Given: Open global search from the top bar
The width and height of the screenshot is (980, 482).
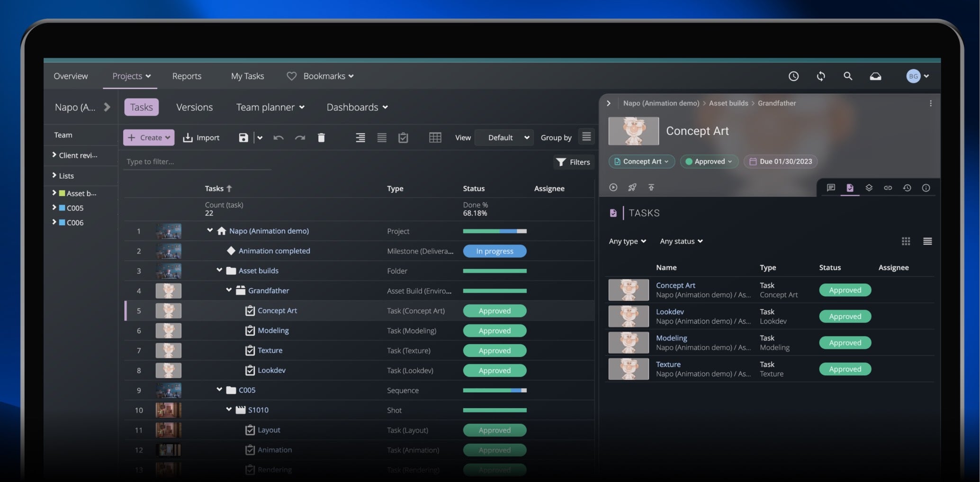Looking at the screenshot, I should pos(848,76).
